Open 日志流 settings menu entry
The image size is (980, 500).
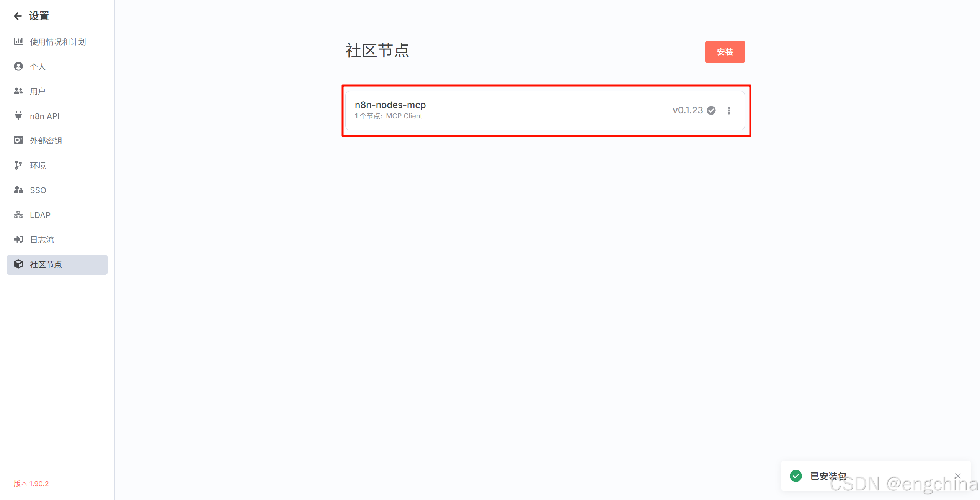pos(42,239)
